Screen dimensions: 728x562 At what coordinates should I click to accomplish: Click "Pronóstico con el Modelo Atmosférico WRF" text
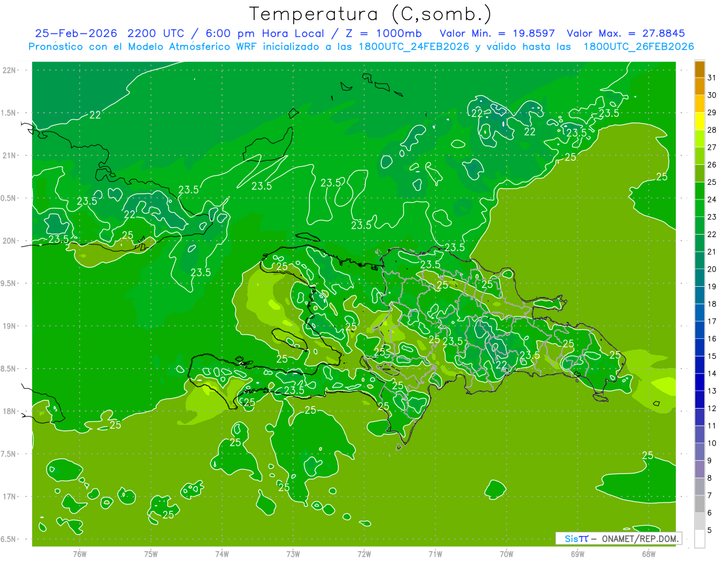[143, 47]
